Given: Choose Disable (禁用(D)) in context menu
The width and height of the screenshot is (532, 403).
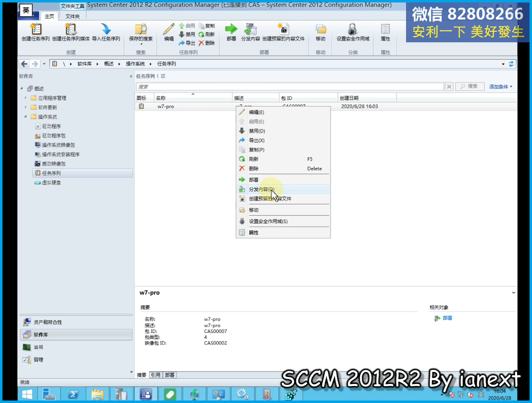Looking at the screenshot, I should click(x=283, y=131).
